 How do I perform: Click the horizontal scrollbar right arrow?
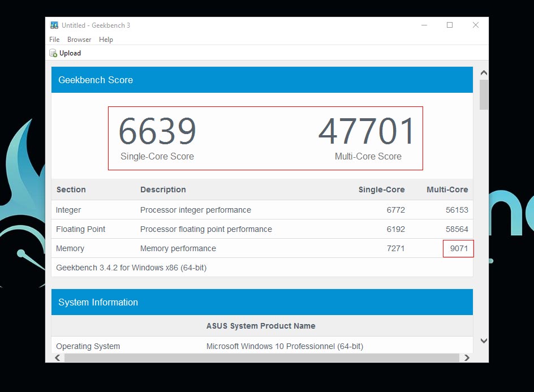point(467,357)
